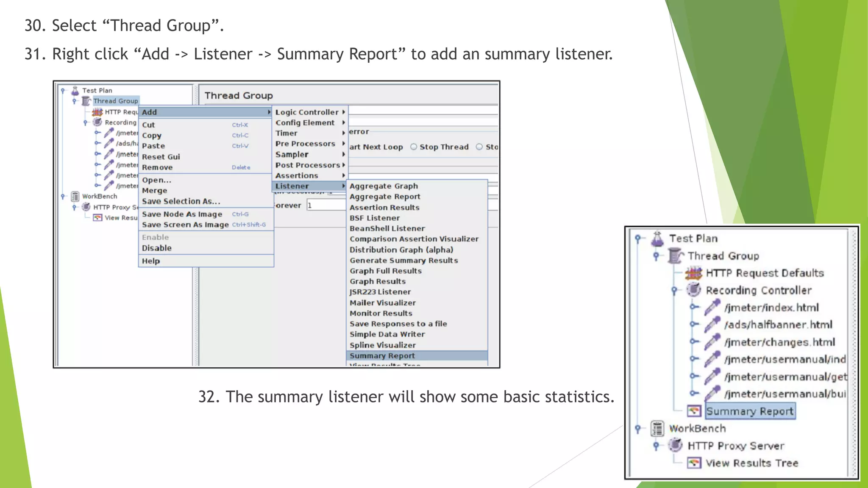Choose Help from the context menu
This screenshot has height=488, width=868.
[x=206, y=261]
